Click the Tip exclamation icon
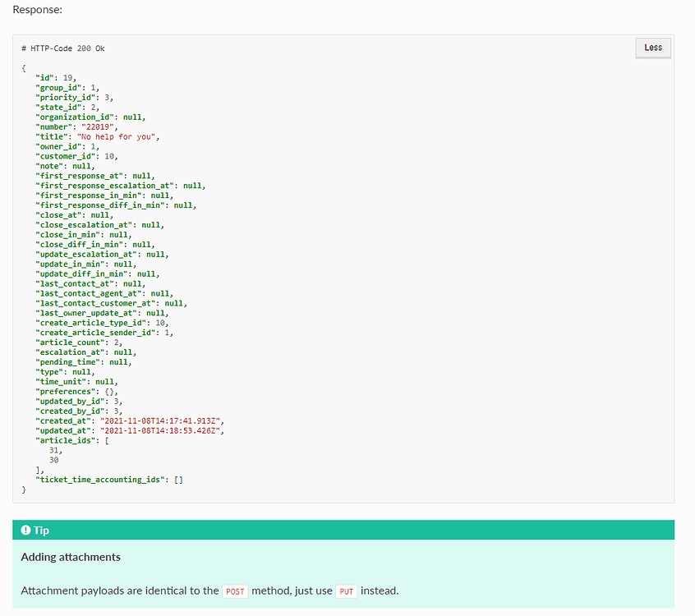The height and width of the screenshot is (616, 695). [25, 530]
